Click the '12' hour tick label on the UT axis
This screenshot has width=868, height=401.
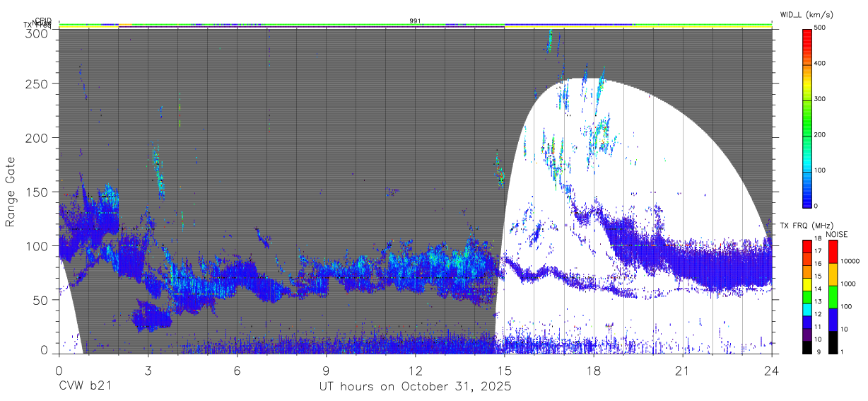[x=416, y=371]
